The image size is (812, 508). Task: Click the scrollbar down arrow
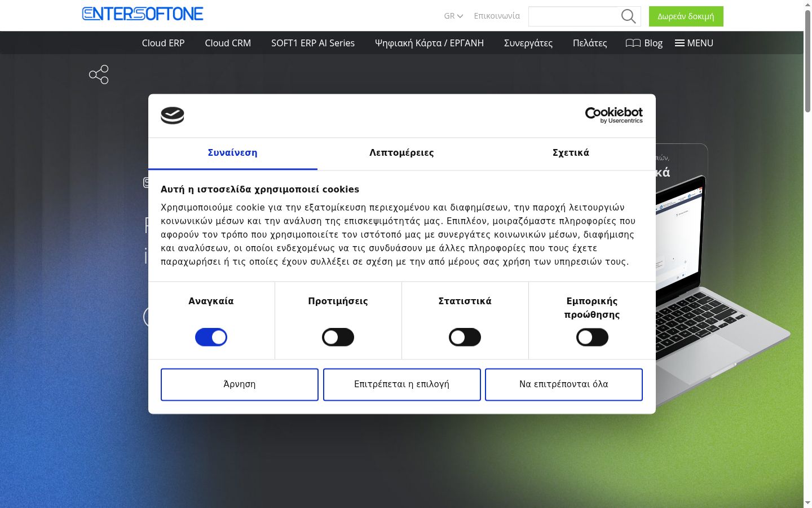[x=807, y=502]
